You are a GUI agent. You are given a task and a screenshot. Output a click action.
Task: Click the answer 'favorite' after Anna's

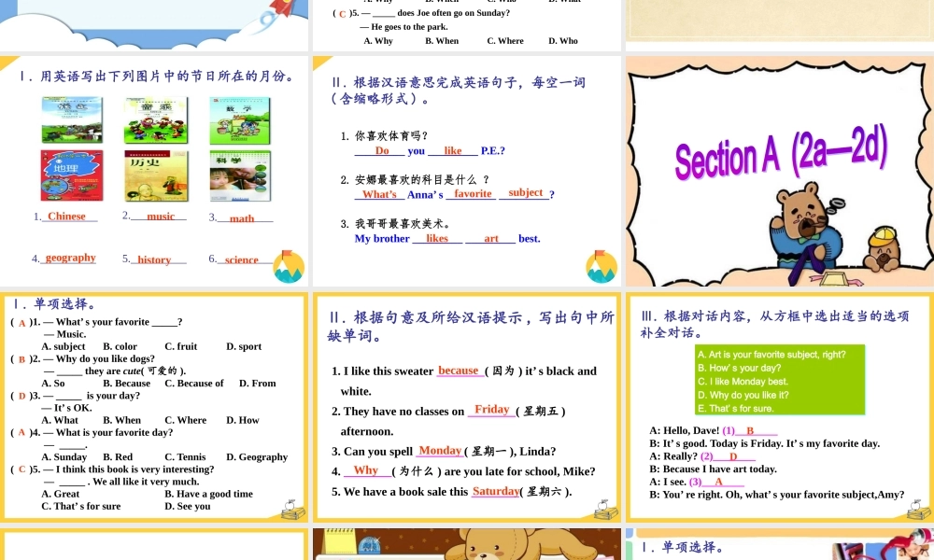(473, 193)
